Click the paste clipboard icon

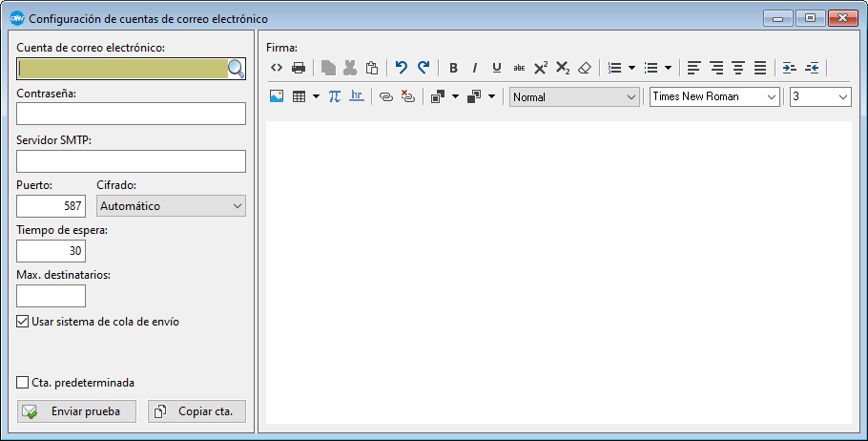pos(372,68)
